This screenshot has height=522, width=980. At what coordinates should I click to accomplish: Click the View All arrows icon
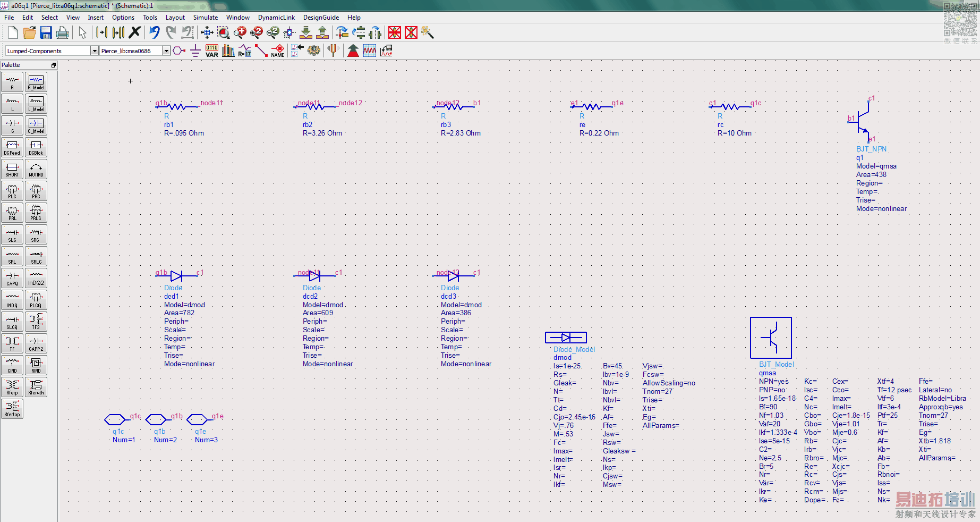point(207,33)
